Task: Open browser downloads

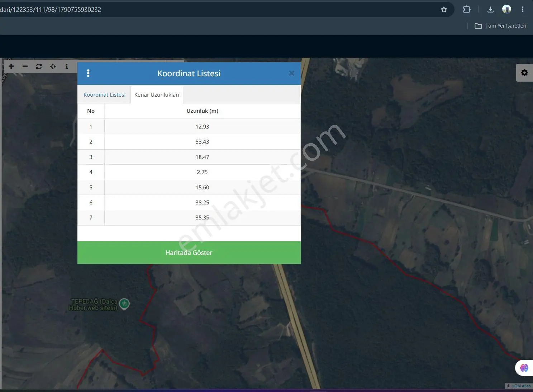Action: [x=491, y=10]
